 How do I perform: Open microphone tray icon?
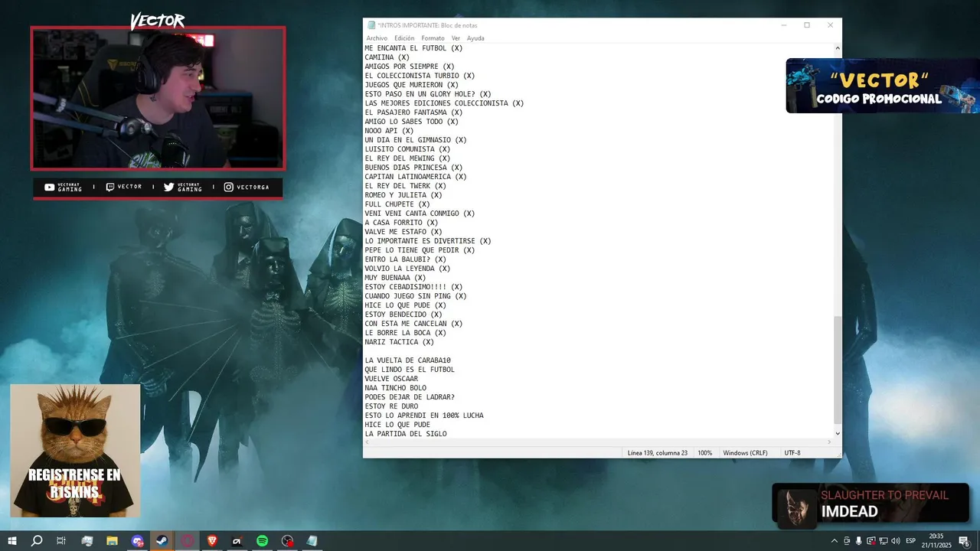858,541
